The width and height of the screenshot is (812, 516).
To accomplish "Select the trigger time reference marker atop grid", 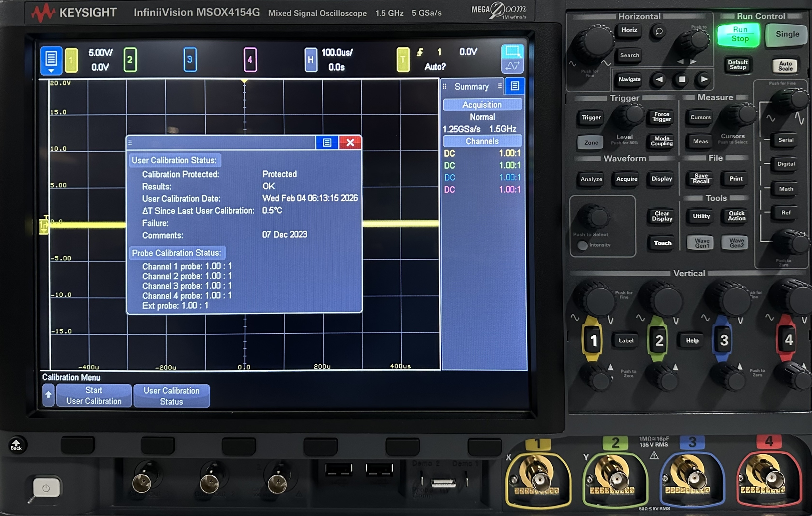I will (x=244, y=81).
